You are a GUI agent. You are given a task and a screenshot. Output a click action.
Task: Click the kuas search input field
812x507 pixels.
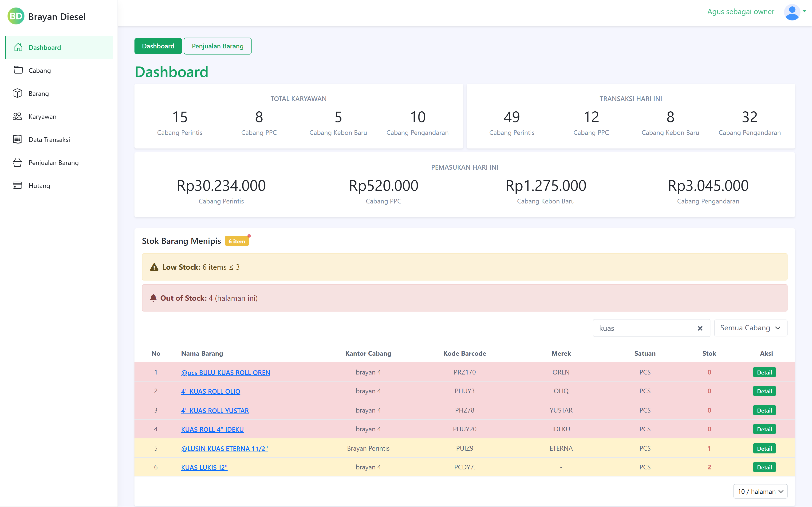pyautogui.click(x=642, y=328)
